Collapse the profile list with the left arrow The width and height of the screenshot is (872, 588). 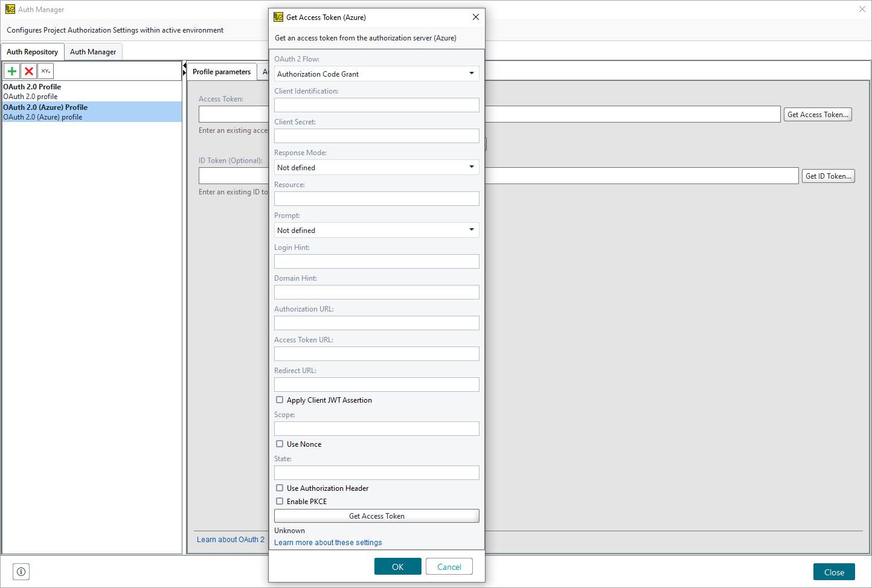[x=184, y=65]
